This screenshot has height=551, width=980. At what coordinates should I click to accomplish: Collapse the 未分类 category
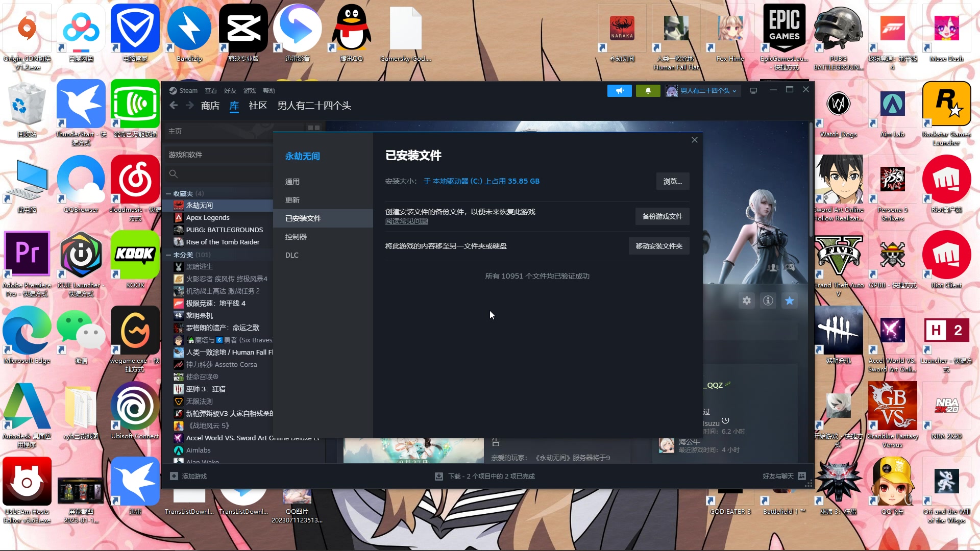pyautogui.click(x=168, y=255)
